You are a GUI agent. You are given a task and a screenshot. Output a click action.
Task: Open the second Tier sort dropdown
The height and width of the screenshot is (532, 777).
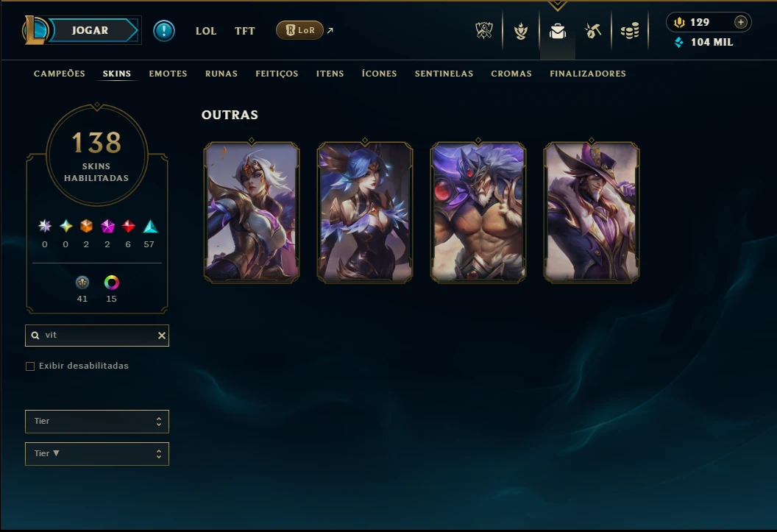(97, 454)
